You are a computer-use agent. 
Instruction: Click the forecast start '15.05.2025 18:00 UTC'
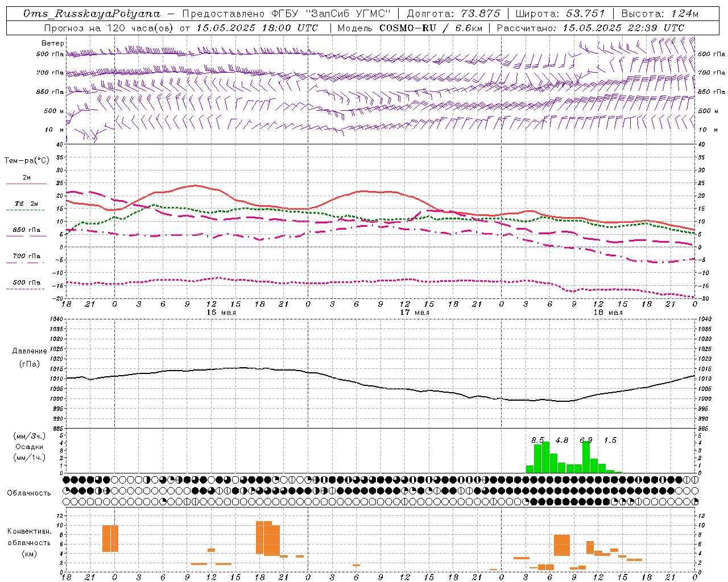click(x=257, y=28)
